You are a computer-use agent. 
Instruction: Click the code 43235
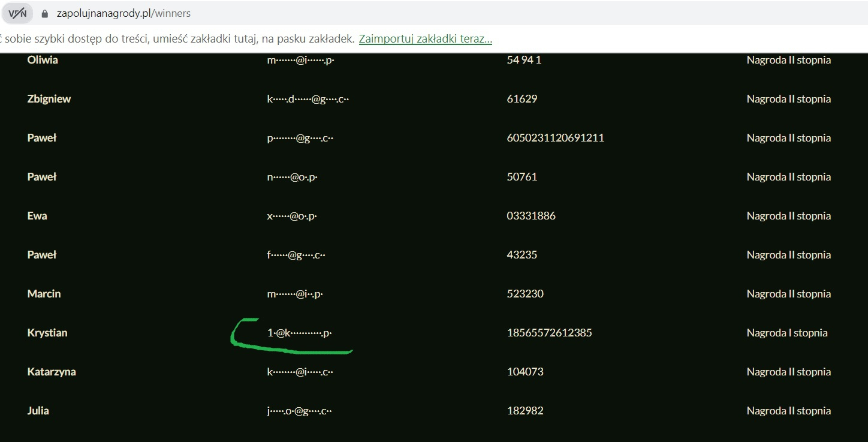522,255
